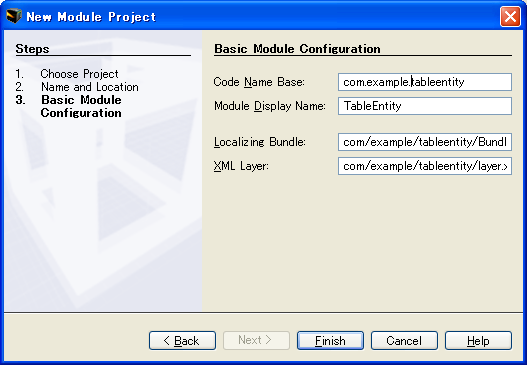Focus the Code Name Base text field

pos(425,82)
